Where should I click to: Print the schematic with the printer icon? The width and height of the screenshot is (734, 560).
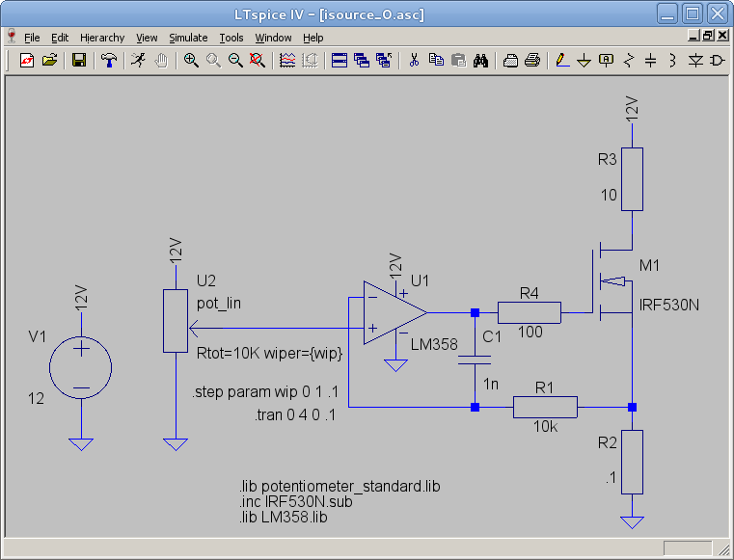coord(532,61)
